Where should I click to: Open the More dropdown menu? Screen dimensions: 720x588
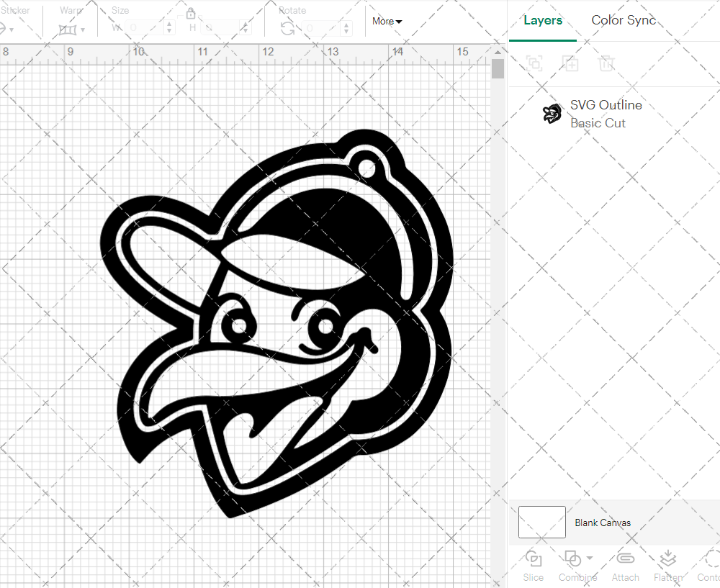[387, 21]
